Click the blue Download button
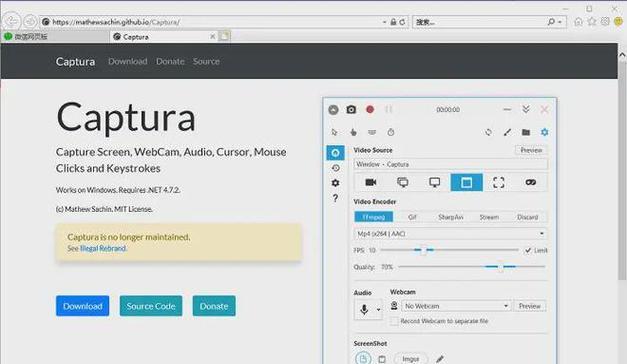This screenshot has height=364, width=627. click(82, 306)
